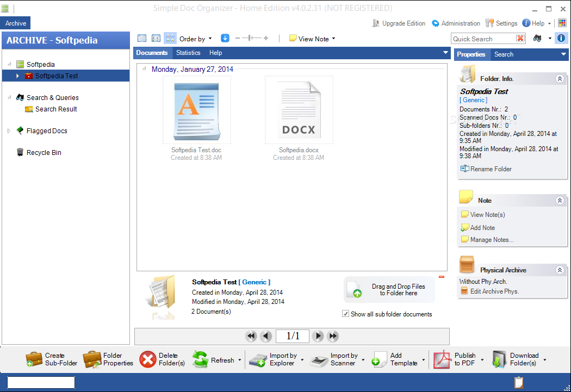Open dropdown arrow beside binoculars icon

(550, 38)
